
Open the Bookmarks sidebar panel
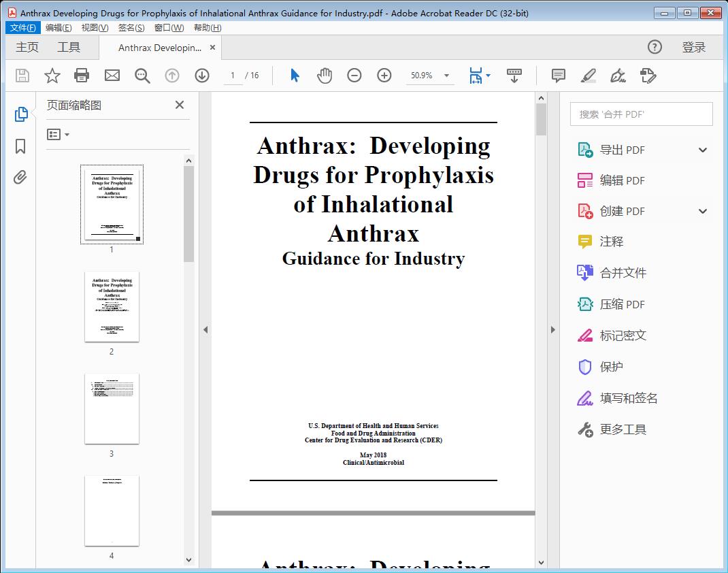tap(20, 146)
